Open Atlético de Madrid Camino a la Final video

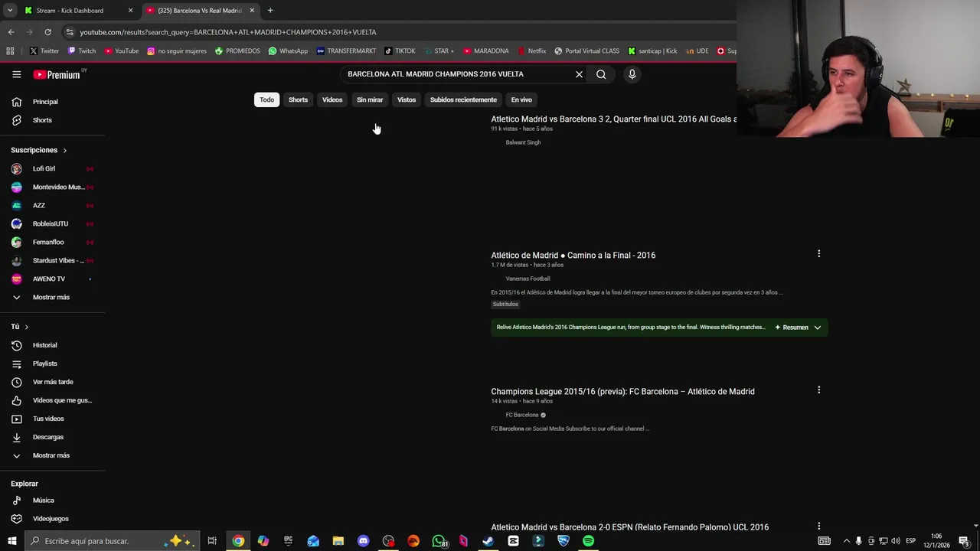pyautogui.click(x=573, y=256)
